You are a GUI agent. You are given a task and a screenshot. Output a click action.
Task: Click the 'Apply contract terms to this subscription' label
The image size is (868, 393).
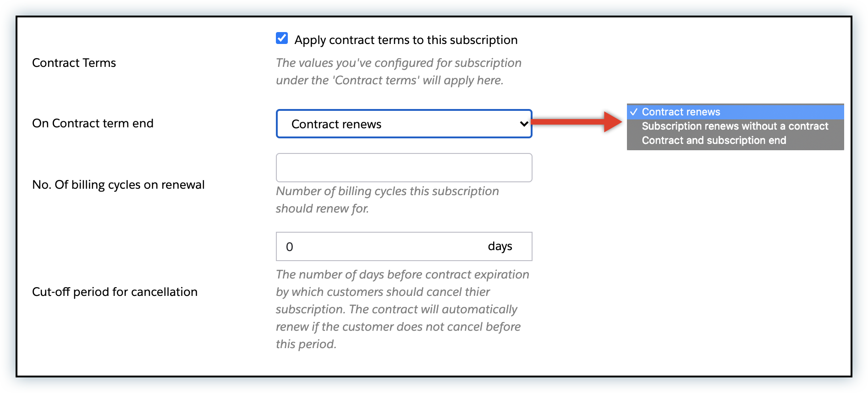[406, 40]
